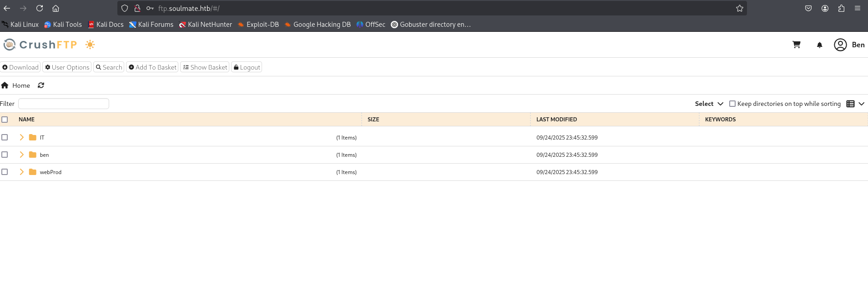Image resolution: width=868 pixels, height=290 pixels.
Task: Toggle the sun theme icon
Action: [x=90, y=45]
